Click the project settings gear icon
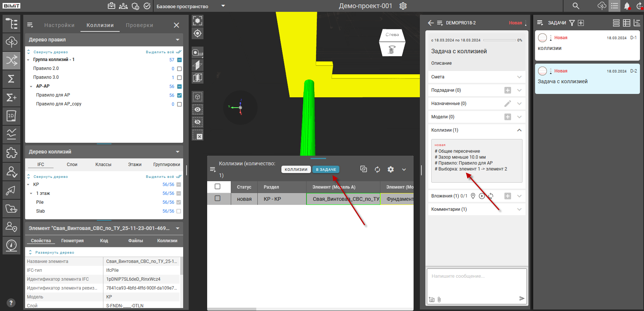 tap(403, 6)
